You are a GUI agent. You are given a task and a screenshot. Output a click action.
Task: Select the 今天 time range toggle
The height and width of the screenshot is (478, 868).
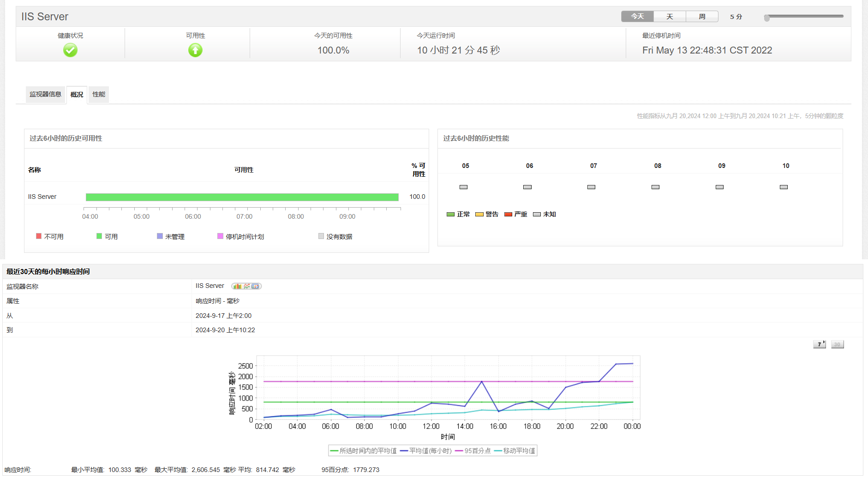637,17
